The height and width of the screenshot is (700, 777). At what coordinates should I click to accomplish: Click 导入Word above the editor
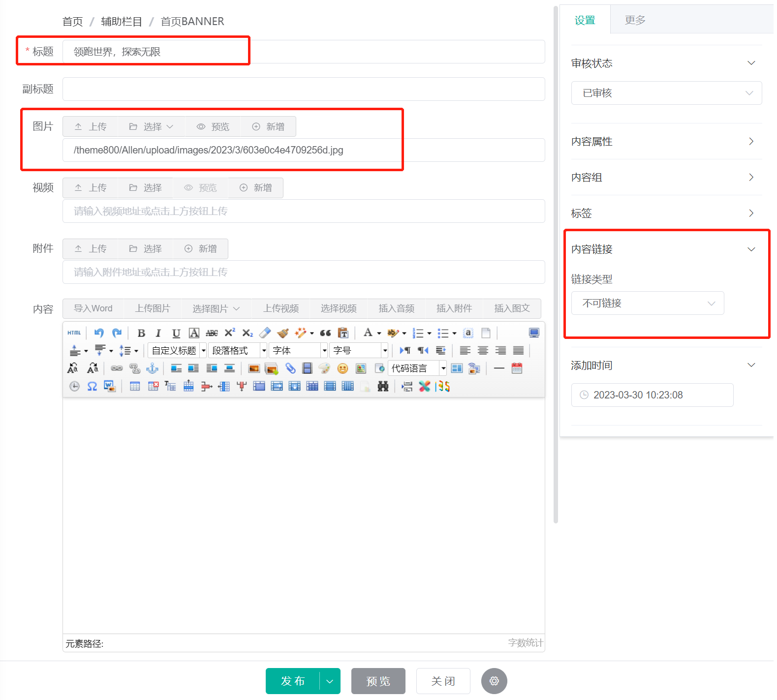pyautogui.click(x=93, y=308)
